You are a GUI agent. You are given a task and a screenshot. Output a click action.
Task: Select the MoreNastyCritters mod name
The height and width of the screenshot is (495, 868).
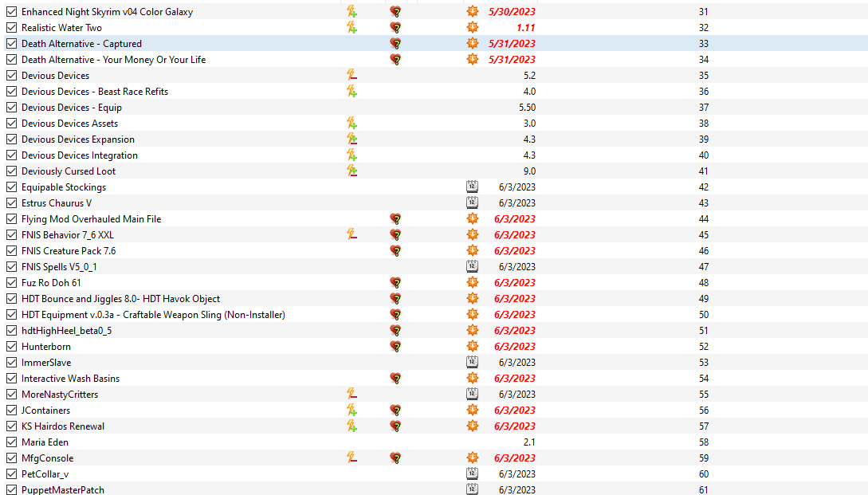pyautogui.click(x=60, y=395)
